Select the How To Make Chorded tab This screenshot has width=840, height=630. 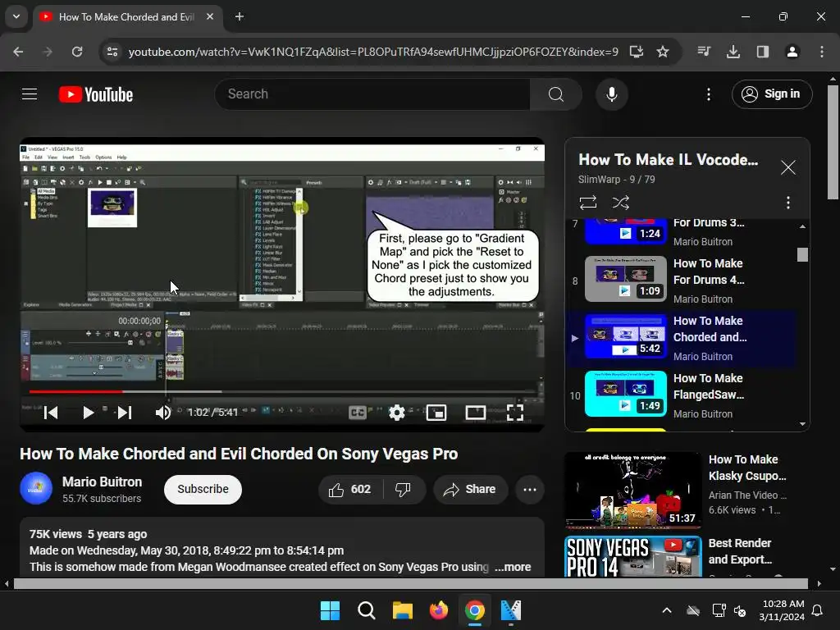tap(126, 17)
